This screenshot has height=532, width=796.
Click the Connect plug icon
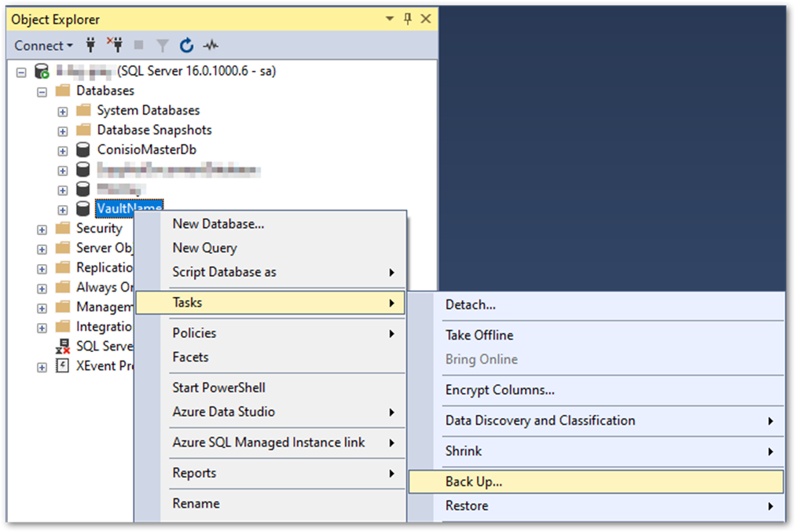(90, 45)
